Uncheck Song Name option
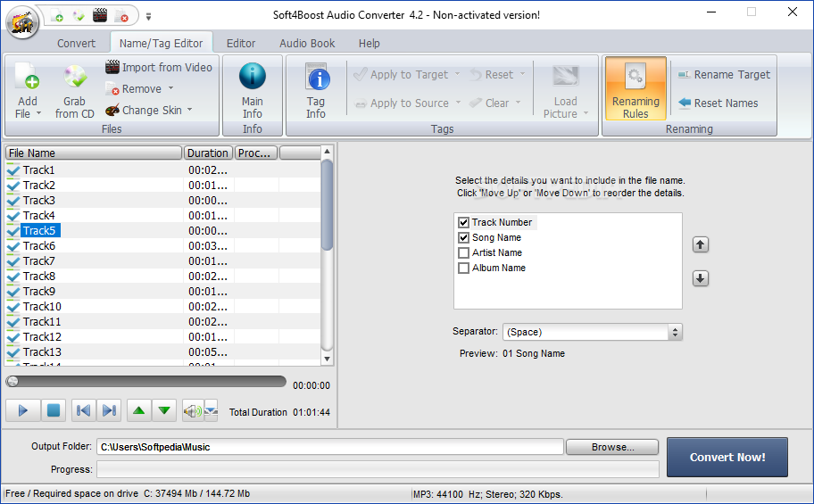Image resolution: width=814 pixels, height=504 pixels. pyautogui.click(x=463, y=237)
